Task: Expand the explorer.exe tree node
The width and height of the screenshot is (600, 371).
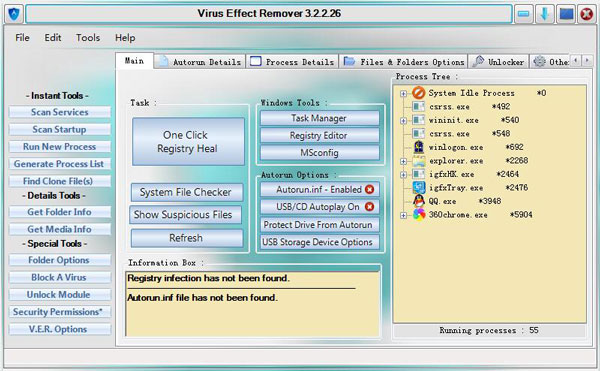Action: pos(403,161)
